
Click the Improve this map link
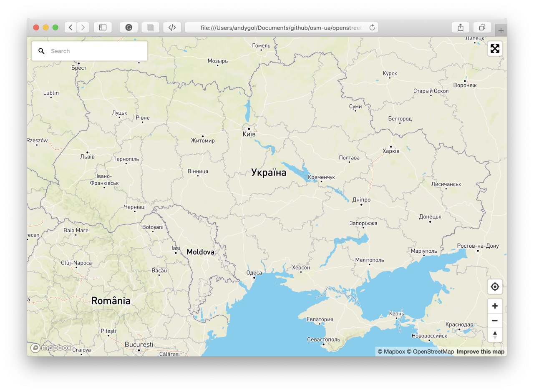(x=481, y=352)
